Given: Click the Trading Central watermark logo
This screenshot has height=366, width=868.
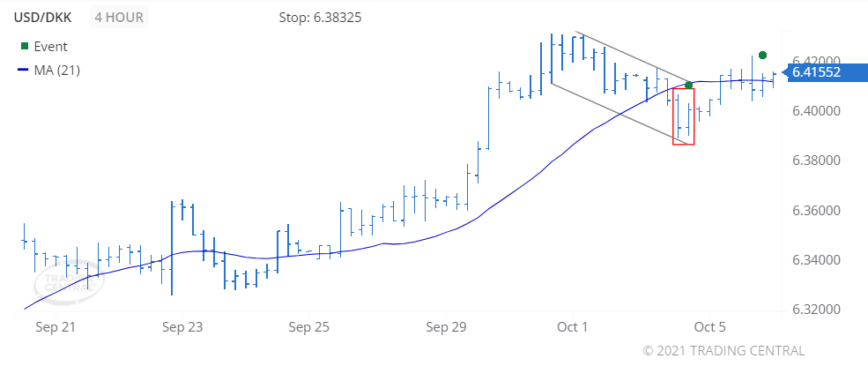Looking at the screenshot, I should click(63, 283).
